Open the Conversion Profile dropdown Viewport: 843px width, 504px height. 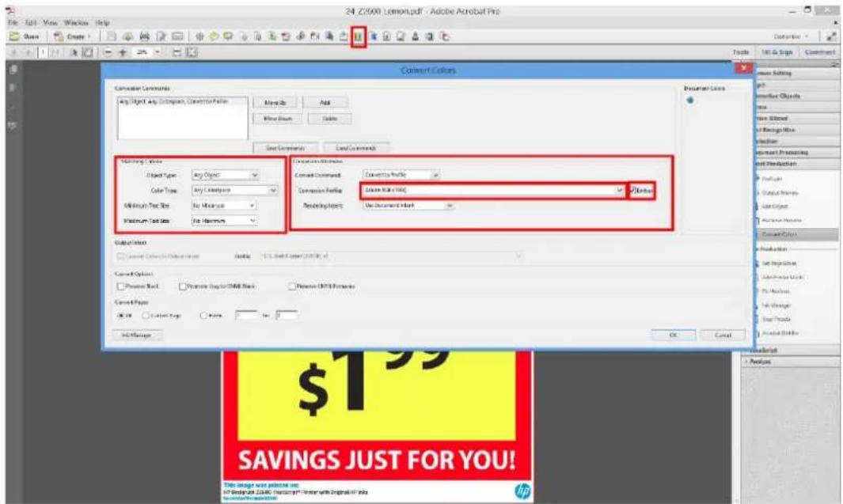click(492, 190)
